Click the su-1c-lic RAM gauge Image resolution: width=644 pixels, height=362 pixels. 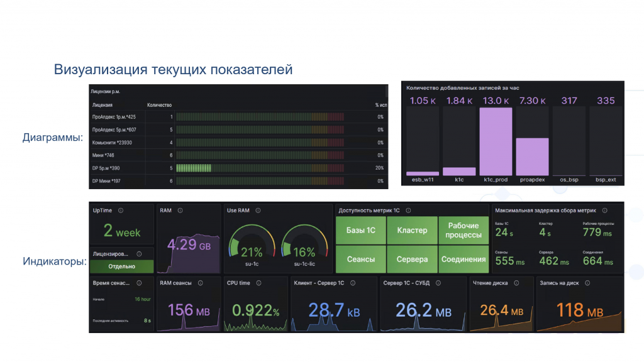pos(304,242)
